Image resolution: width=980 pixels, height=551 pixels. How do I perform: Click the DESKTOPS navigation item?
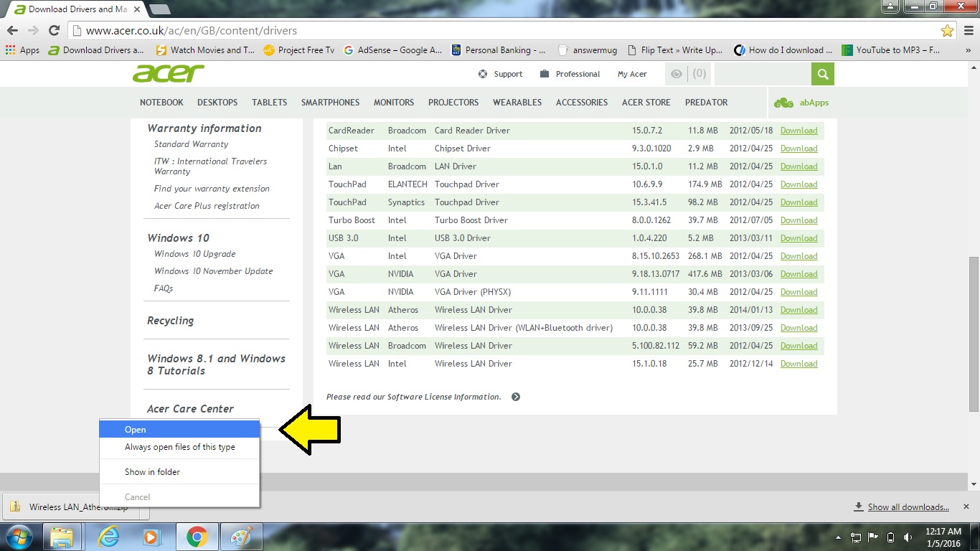[217, 103]
